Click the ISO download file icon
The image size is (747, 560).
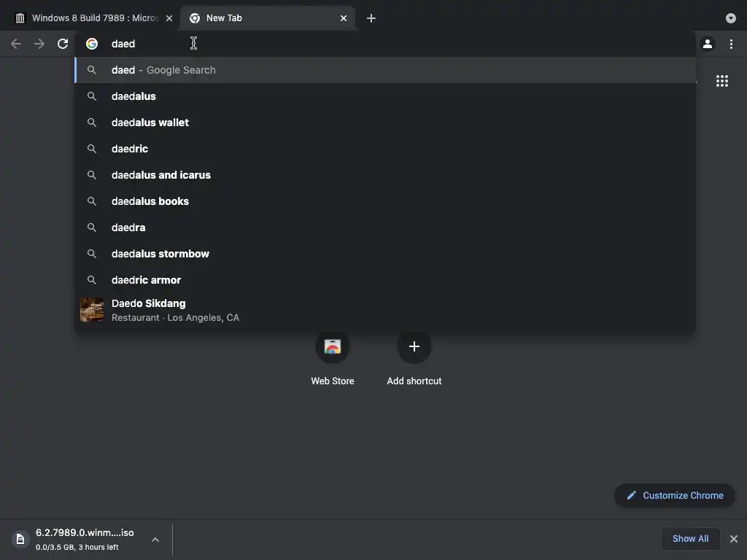20,539
